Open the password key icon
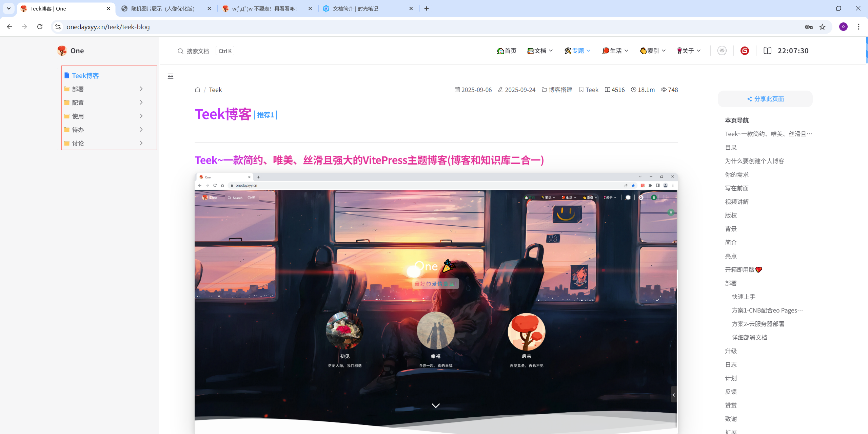 (809, 27)
